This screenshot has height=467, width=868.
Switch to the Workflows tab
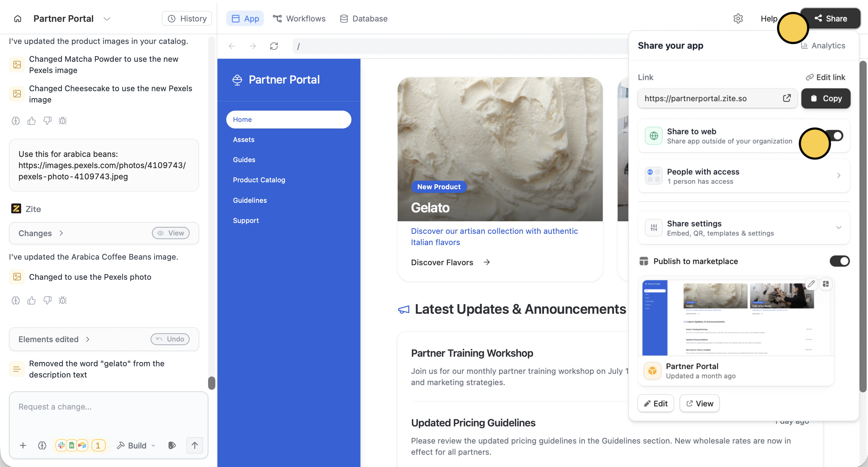click(299, 18)
